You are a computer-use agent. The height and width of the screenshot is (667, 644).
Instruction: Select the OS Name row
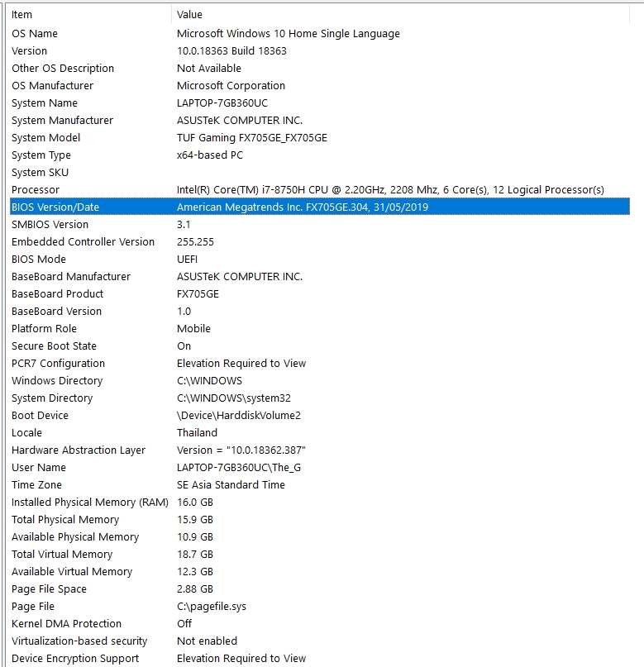(x=319, y=34)
